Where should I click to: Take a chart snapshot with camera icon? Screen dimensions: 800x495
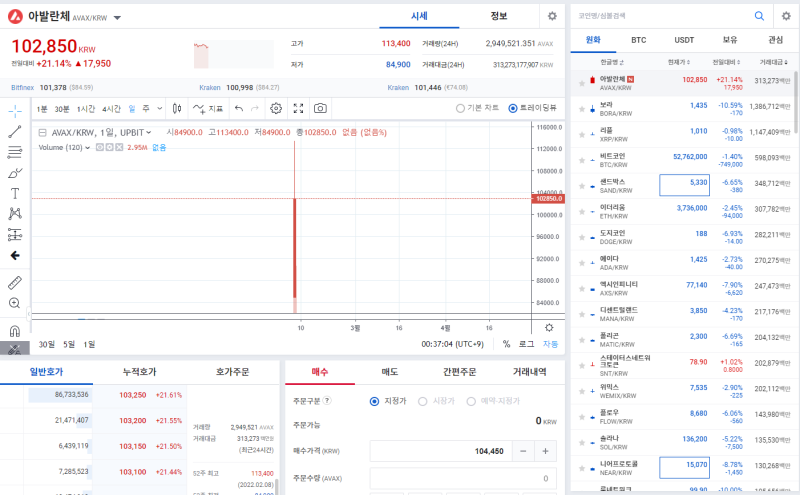320,108
